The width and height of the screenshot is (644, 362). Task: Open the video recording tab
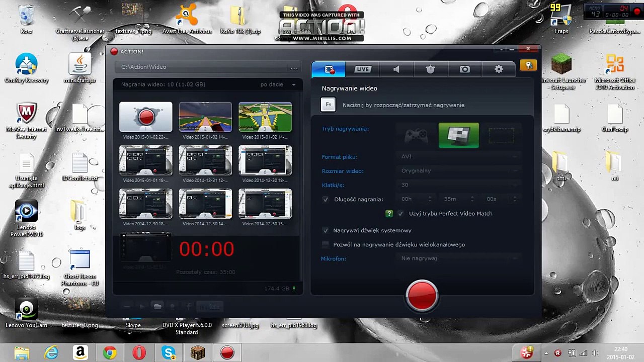click(329, 69)
